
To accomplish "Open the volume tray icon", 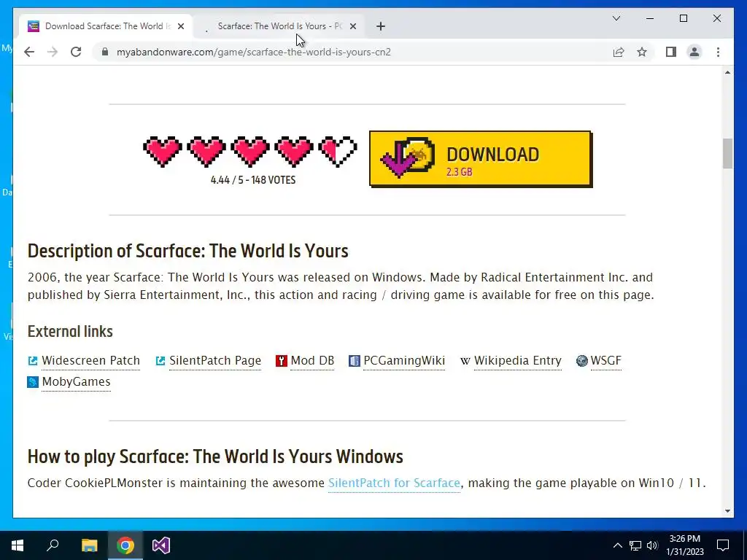I will pyautogui.click(x=652, y=545).
